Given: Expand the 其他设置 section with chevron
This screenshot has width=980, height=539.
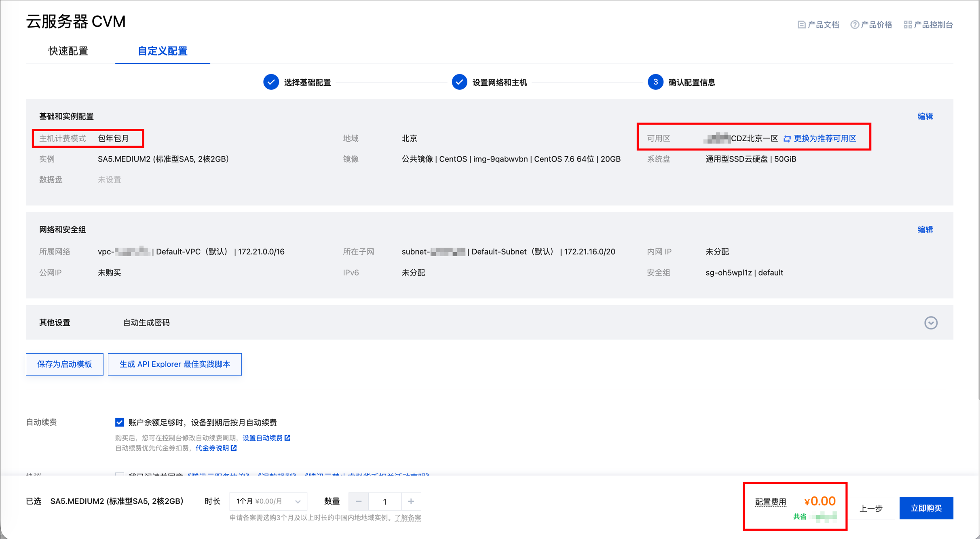Looking at the screenshot, I should coord(931,323).
